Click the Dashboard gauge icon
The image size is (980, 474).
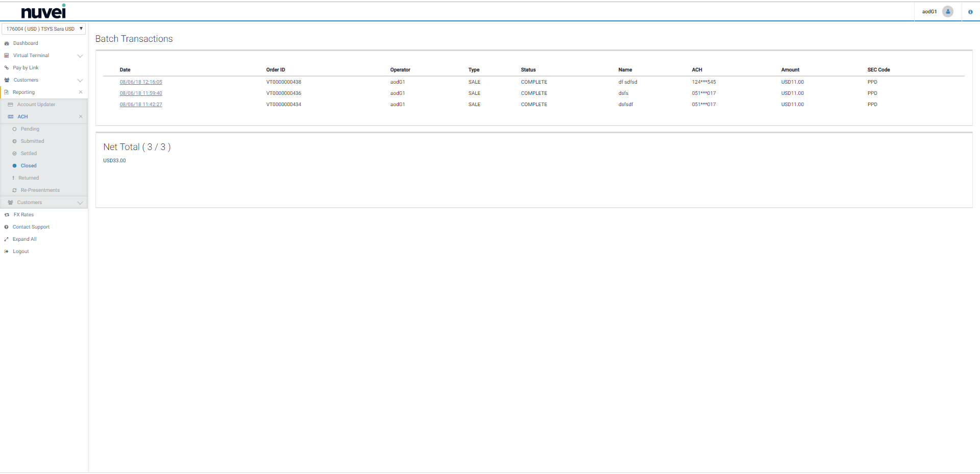7,43
